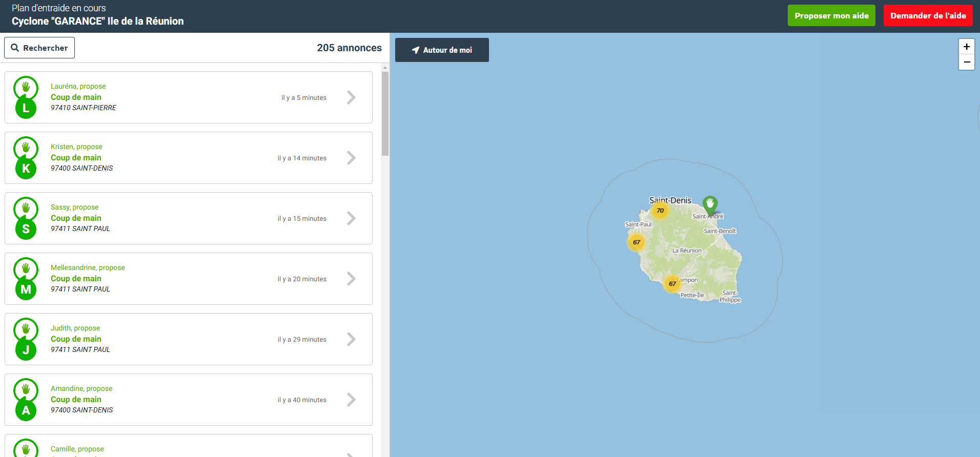Expand Amandine's listing chevron arrow

(x=351, y=400)
